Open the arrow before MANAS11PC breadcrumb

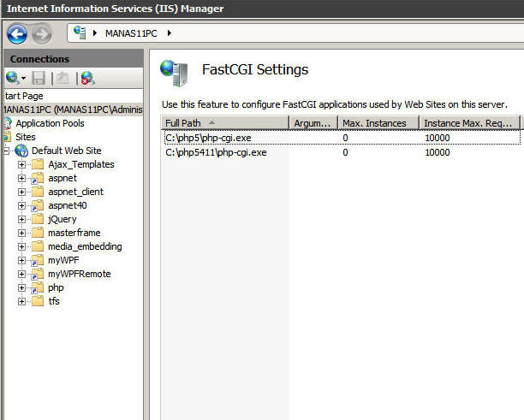pyautogui.click(x=95, y=33)
